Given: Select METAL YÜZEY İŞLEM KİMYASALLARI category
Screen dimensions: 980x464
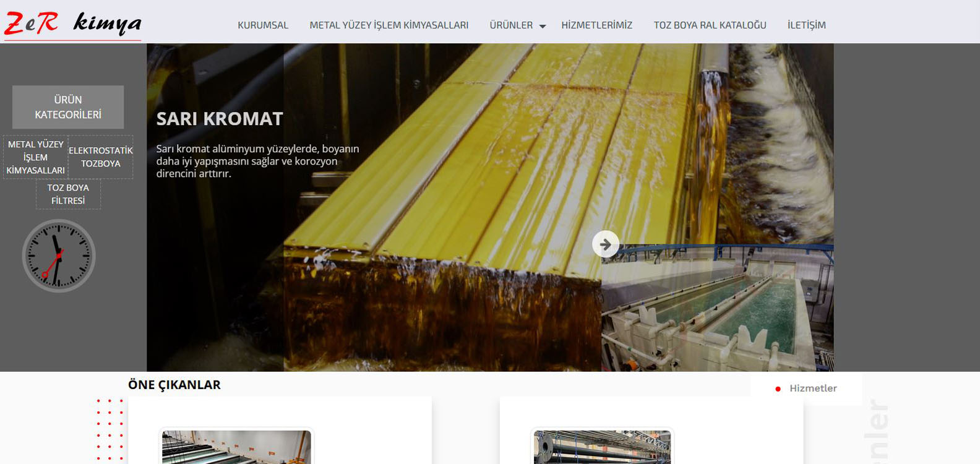Looking at the screenshot, I should pos(35,157).
